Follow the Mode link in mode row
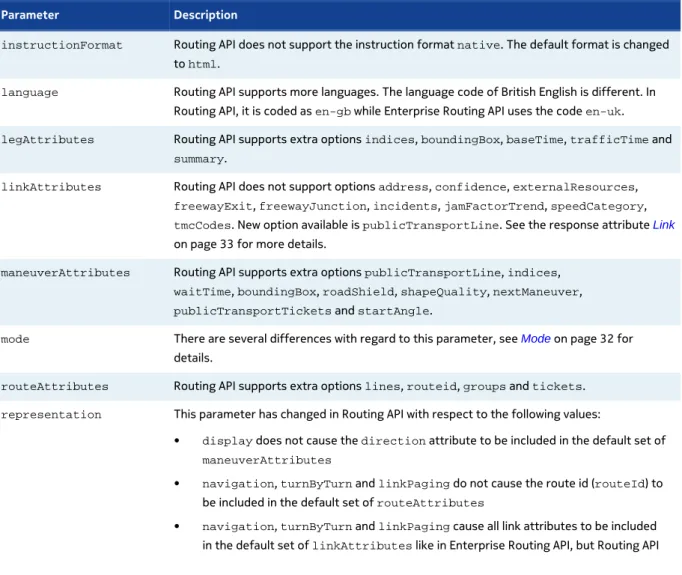 (x=535, y=339)
